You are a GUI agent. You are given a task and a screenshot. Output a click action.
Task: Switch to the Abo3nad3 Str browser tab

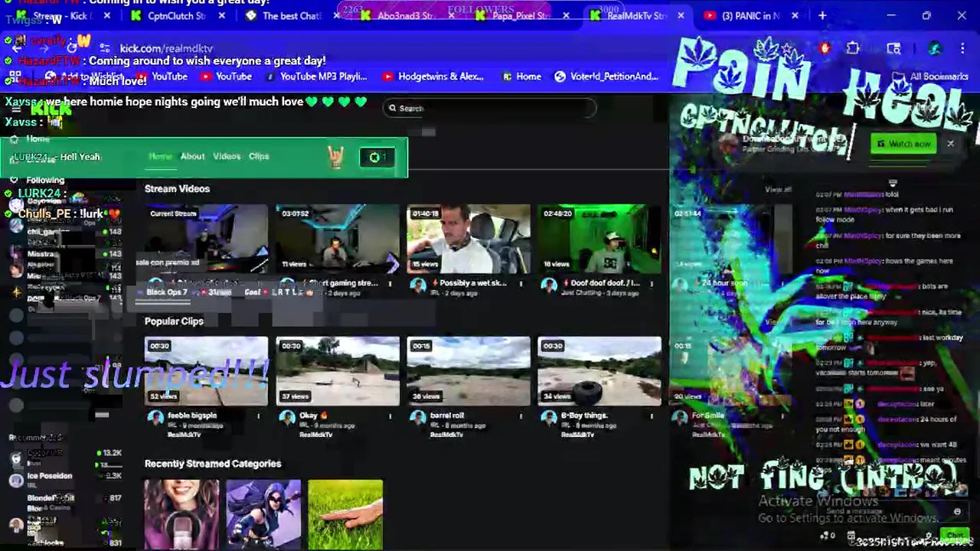coord(406,15)
